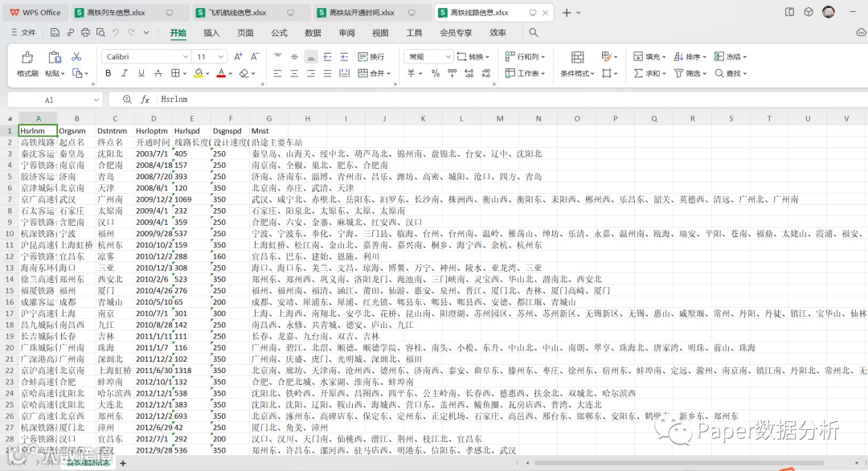Toggle bold formatting
The image size is (868, 471).
tap(108, 73)
